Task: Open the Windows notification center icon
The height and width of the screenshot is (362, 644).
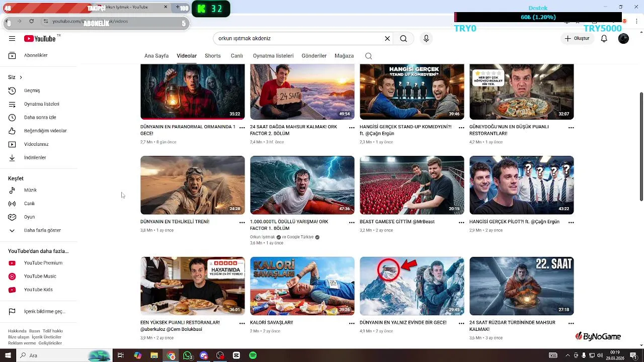Action: [633, 355]
